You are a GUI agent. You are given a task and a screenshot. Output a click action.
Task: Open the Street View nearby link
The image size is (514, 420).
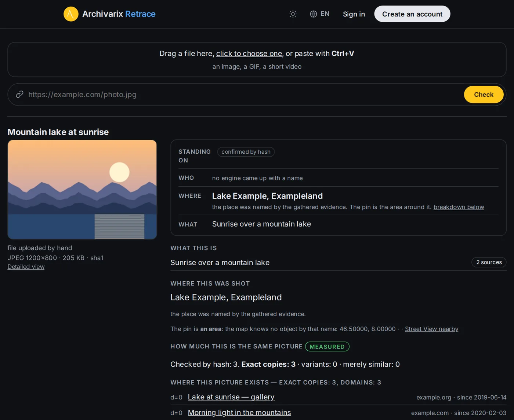coord(432,329)
